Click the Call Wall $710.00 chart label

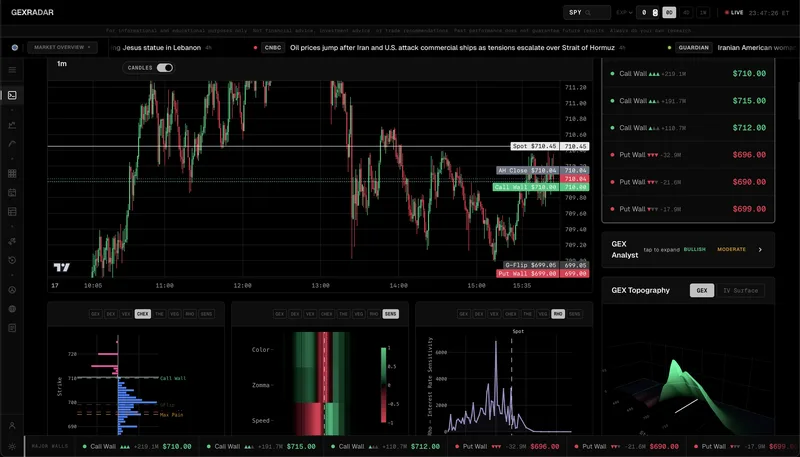click(526, 187)
